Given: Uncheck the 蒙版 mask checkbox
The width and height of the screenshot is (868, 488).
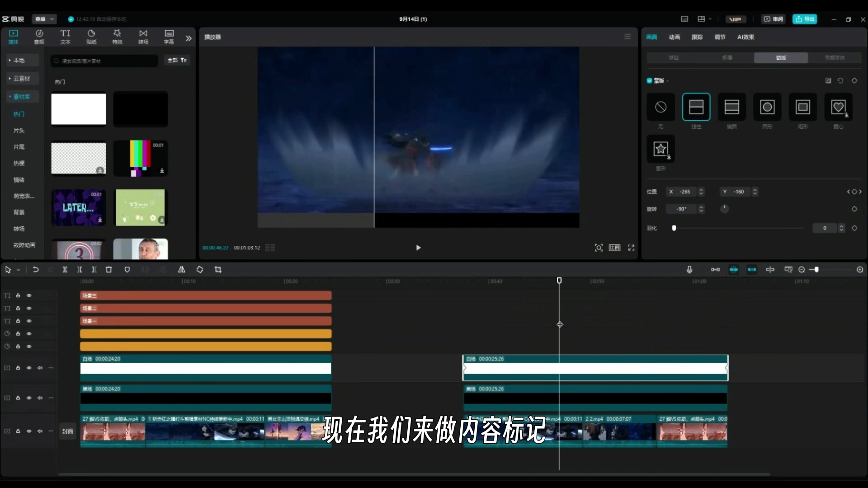Looking at the screenshot, I should (649, 80).
